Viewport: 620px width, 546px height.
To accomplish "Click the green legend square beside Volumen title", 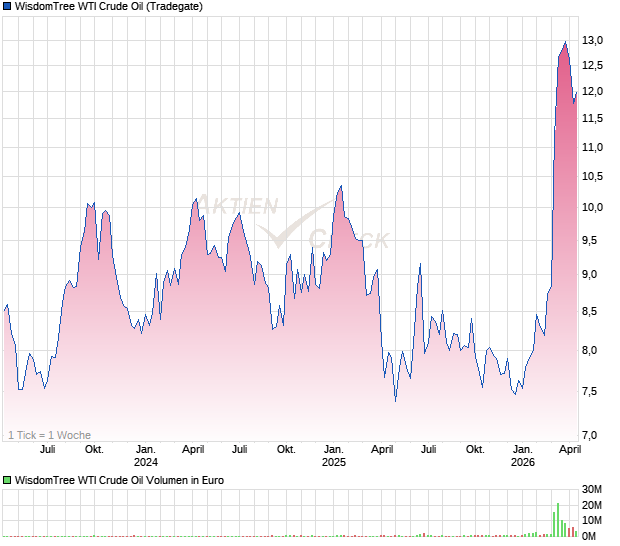I will (x=7, y=480).
